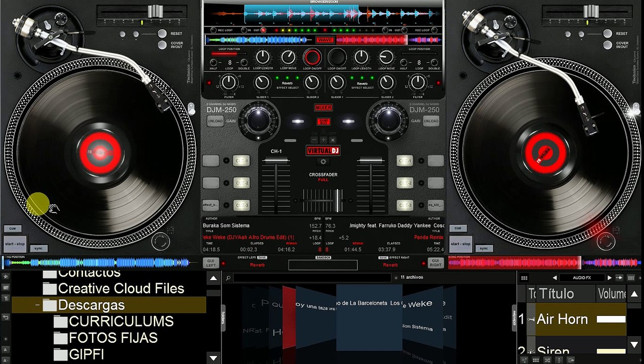
Task: Click the right deck CUE-3 button
Action: click(x=405, y=205)
